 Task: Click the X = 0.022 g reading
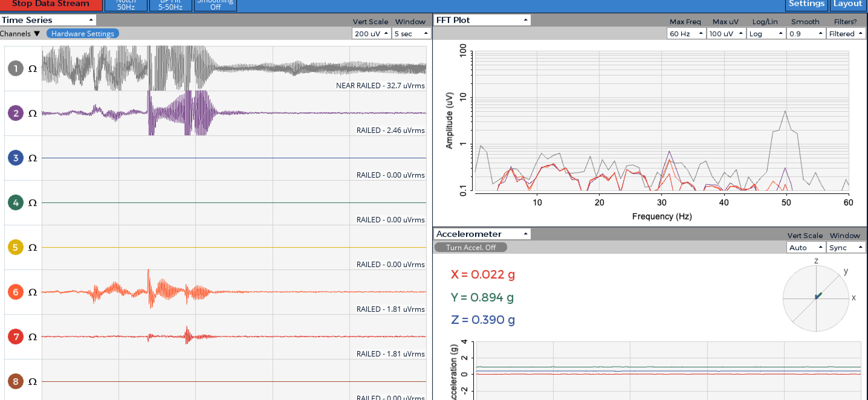483,274
